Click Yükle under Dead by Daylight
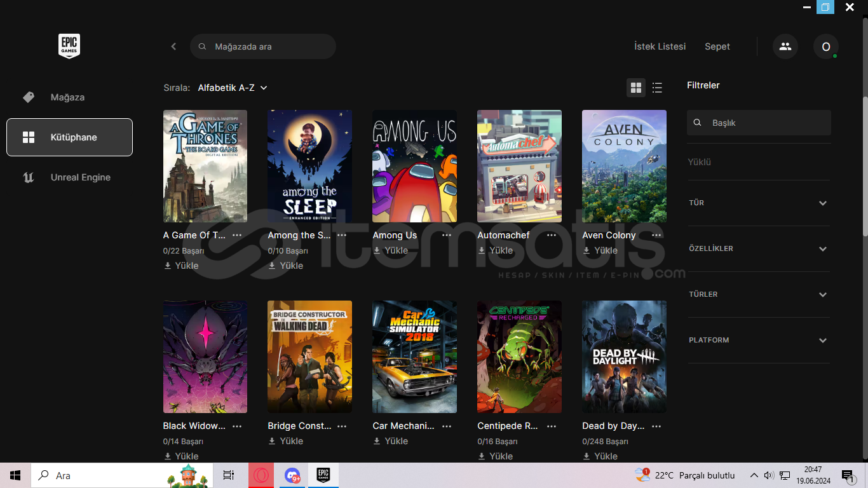 click(x=600, y=456)
